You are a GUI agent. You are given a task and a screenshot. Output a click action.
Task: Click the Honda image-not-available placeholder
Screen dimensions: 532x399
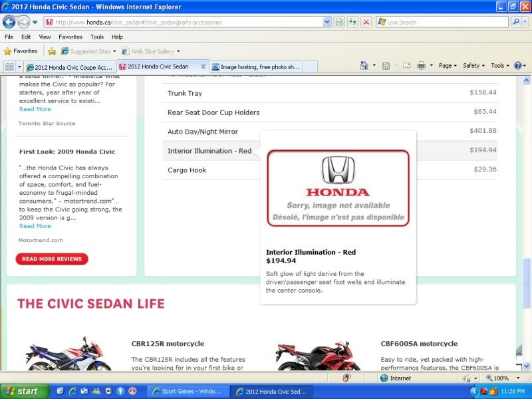click(x=338, y=188)
